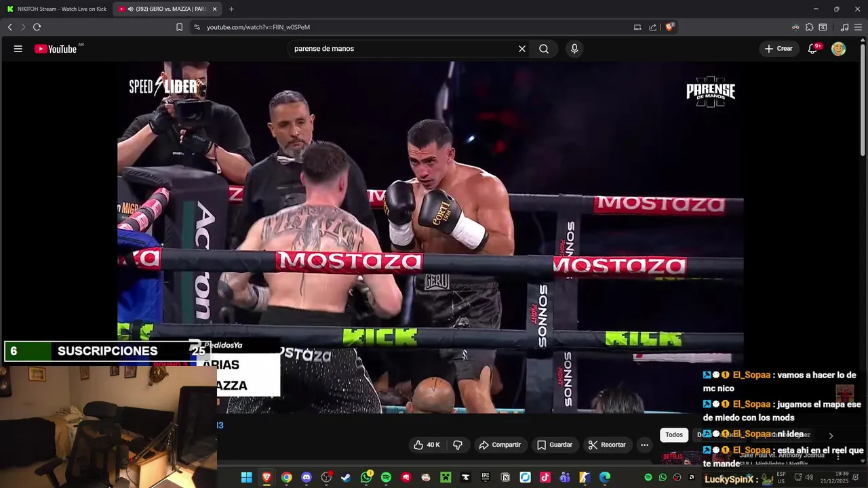Click the boxing video player

(x=430, y=237)
